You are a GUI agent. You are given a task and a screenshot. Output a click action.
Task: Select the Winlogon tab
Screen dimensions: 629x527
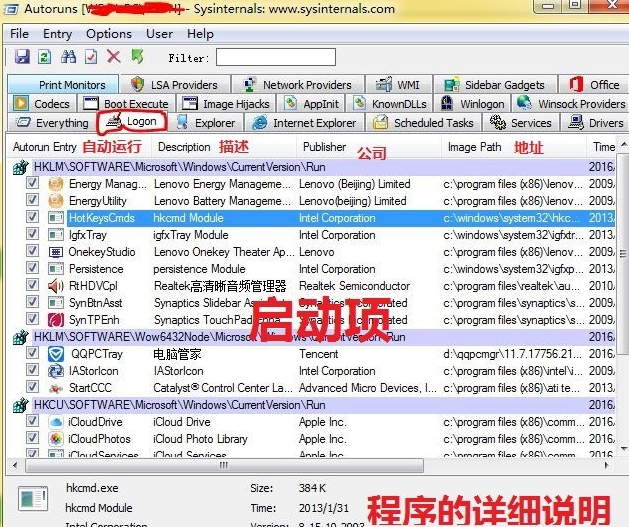[473, 104]
